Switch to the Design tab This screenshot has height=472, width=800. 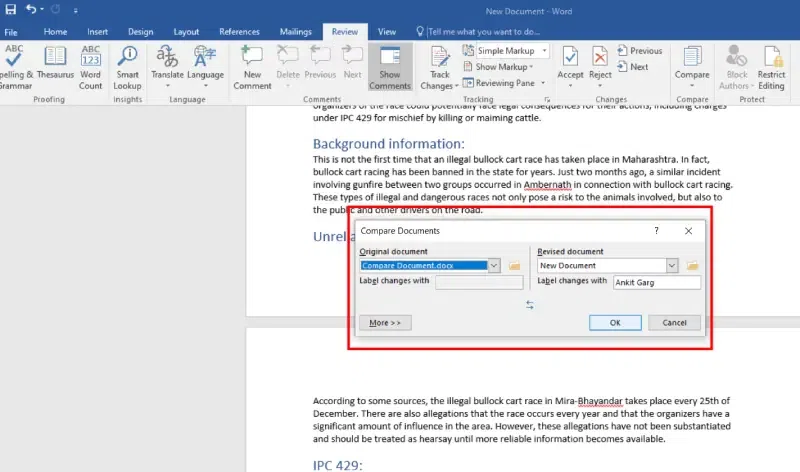pyautogui.click(x=140, y=32)
